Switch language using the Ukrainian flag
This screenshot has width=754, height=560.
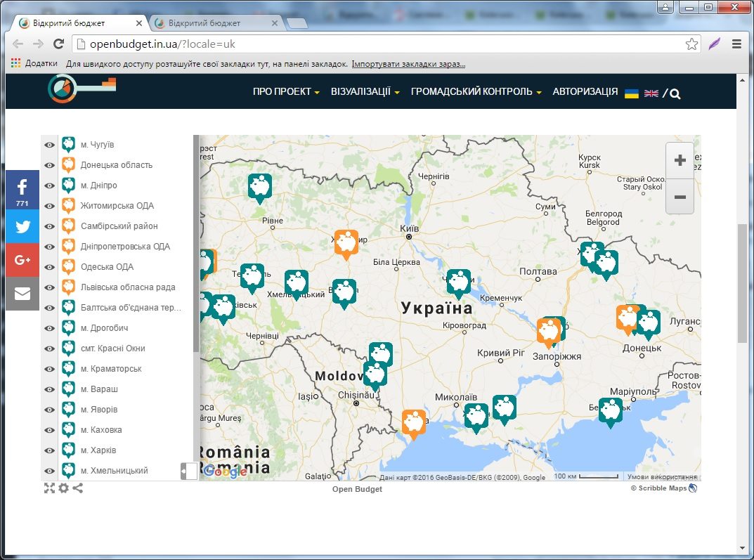(632, 93)
